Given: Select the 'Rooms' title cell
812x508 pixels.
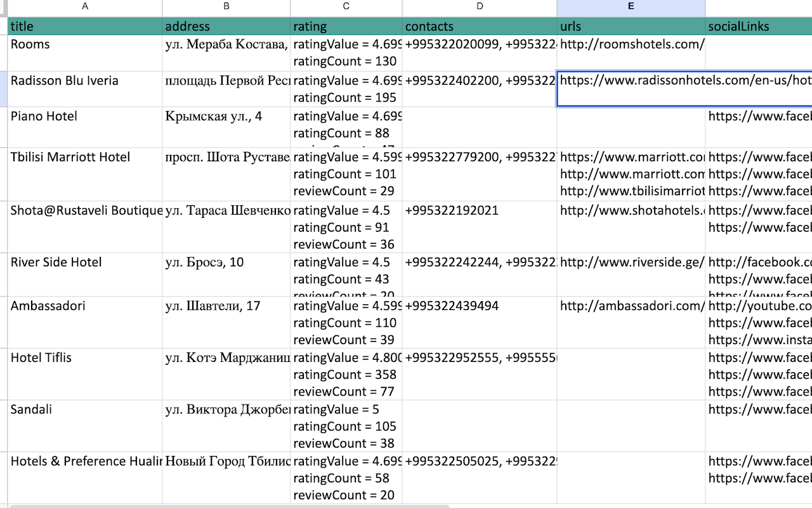Looking at the screenshot, I should click(85, 53).
